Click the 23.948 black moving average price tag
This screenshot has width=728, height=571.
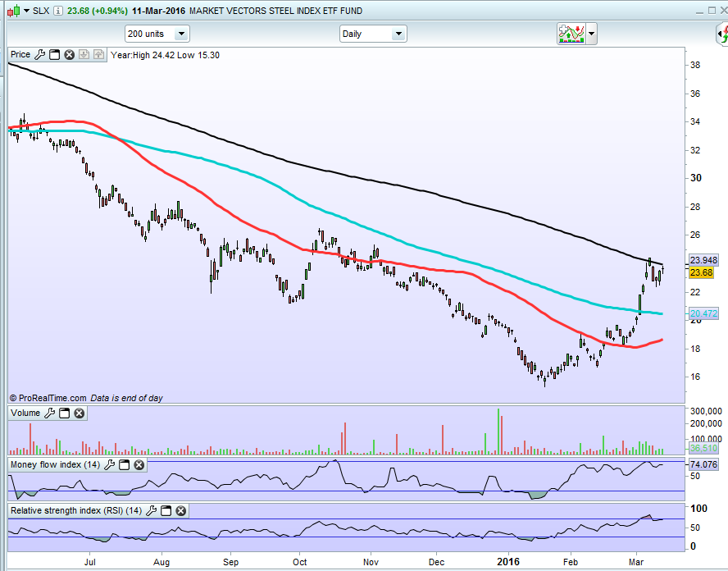tap(703, 260)
